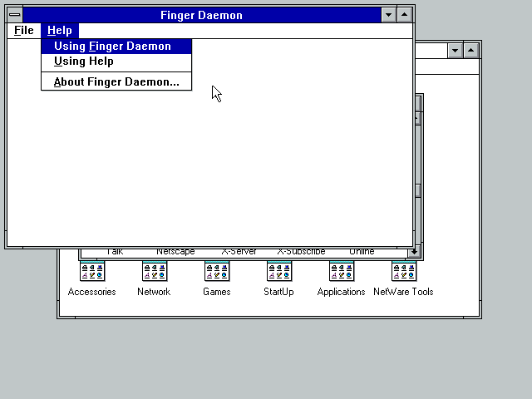
Task: Click the NetWare Tools label text
Action: [403, 292]
